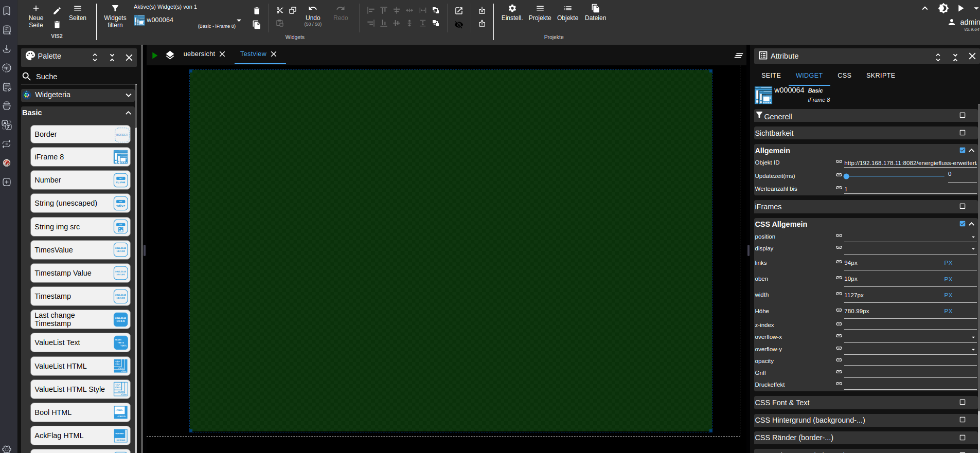Collapse all Palette groups
The width and height of the screenshot is (980, 453).
(112, 58)
